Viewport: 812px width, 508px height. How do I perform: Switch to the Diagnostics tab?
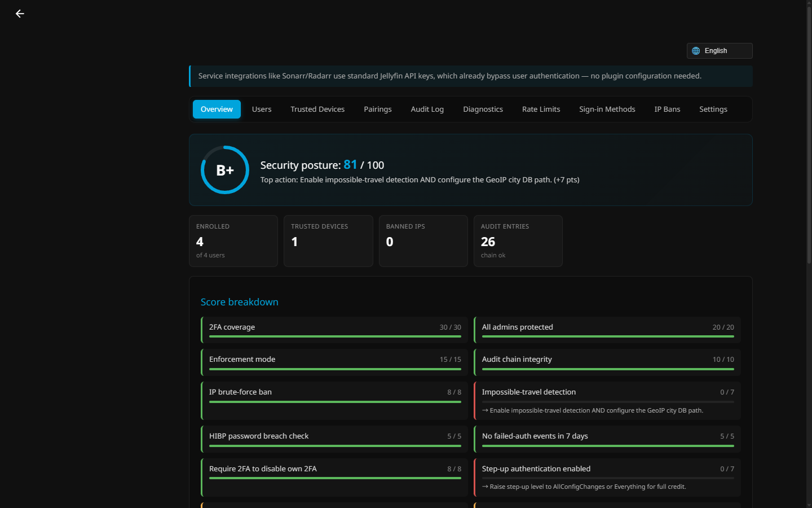[x=483, y=110]
